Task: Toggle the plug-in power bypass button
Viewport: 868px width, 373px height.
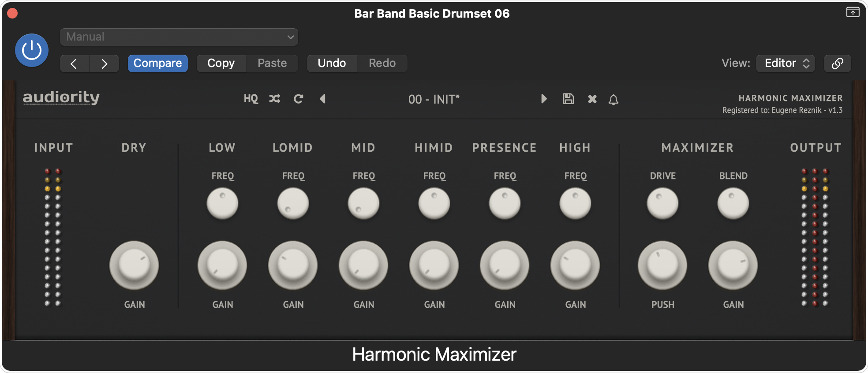Action: (x=32, y=50)
